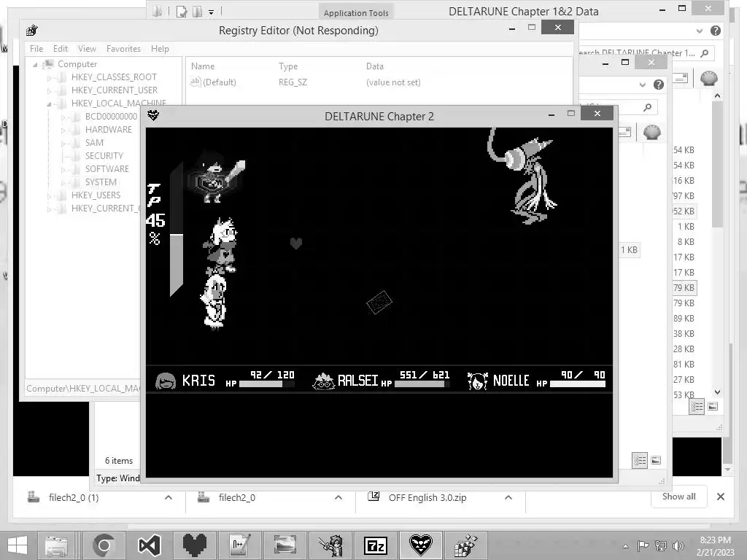Open the View menu in Registry Editor
The width and height of the screenshot is (747, 560).
88,49
